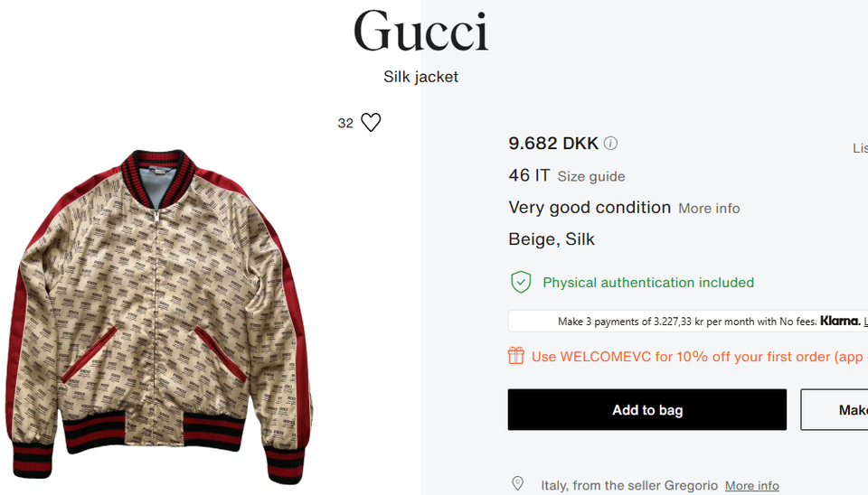Click the Gucci brand heading
Image resolution: width=868 pixels, height=495 pixels.
coord(420,31)
